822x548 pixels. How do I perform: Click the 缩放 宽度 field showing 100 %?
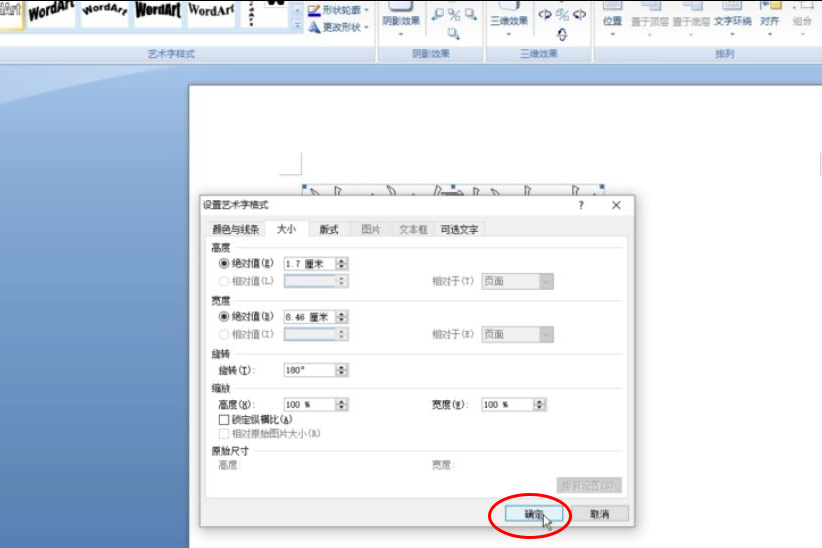pos(507,404)
